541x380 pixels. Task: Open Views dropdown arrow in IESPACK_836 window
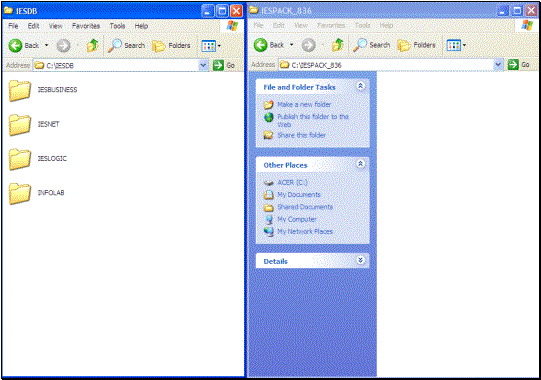(x=464, y=45)
